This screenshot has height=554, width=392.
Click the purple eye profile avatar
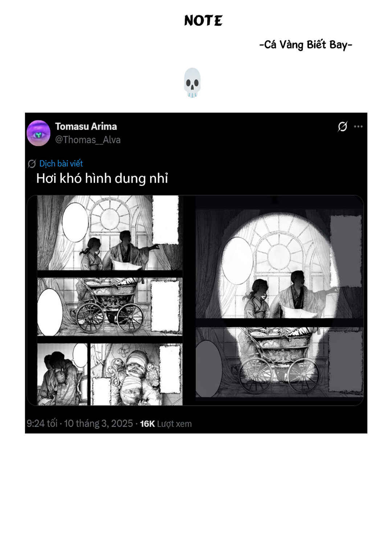tap(38, 133)
